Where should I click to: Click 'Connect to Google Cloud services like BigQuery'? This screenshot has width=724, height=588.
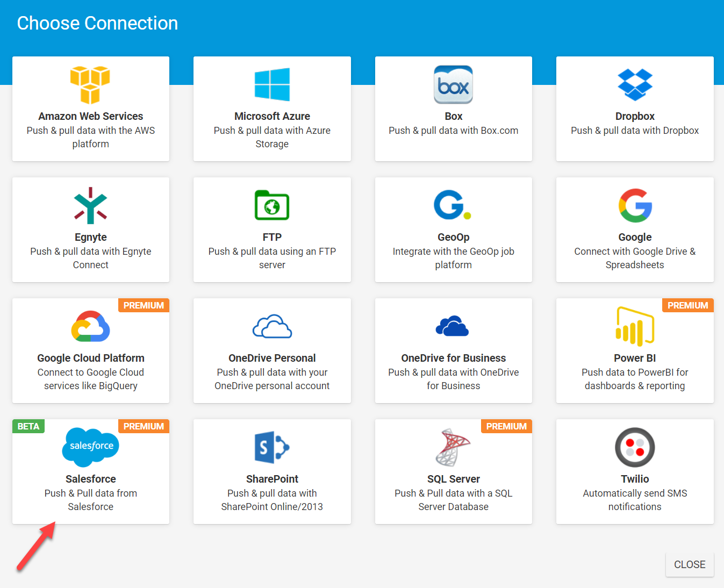(90, 379)
